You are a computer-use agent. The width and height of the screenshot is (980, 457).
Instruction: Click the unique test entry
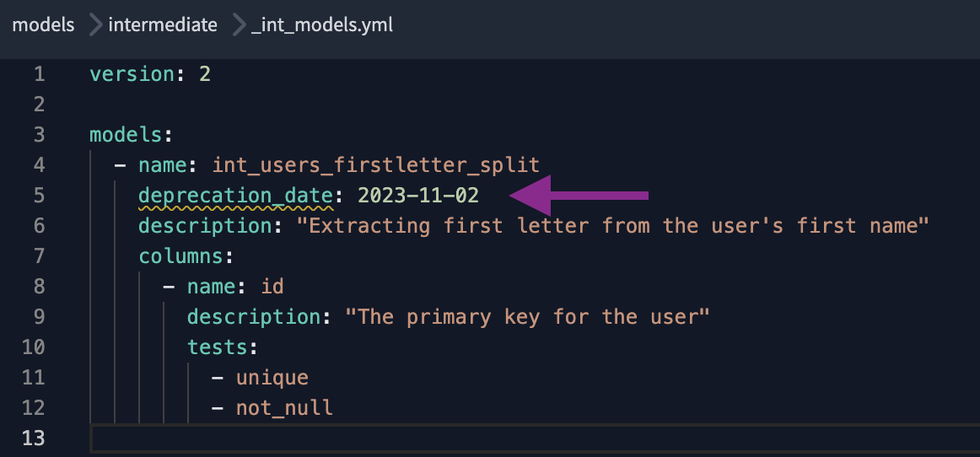pos(272,378)
